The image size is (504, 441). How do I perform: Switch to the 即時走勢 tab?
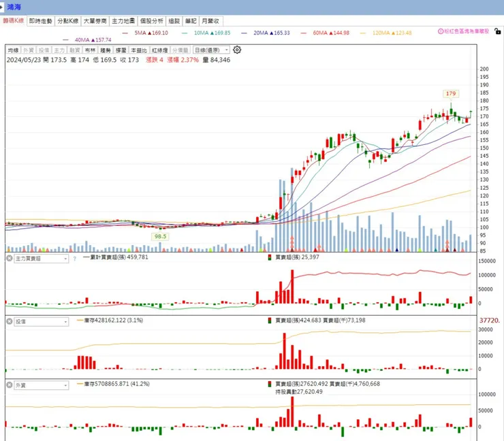[40, 21]
